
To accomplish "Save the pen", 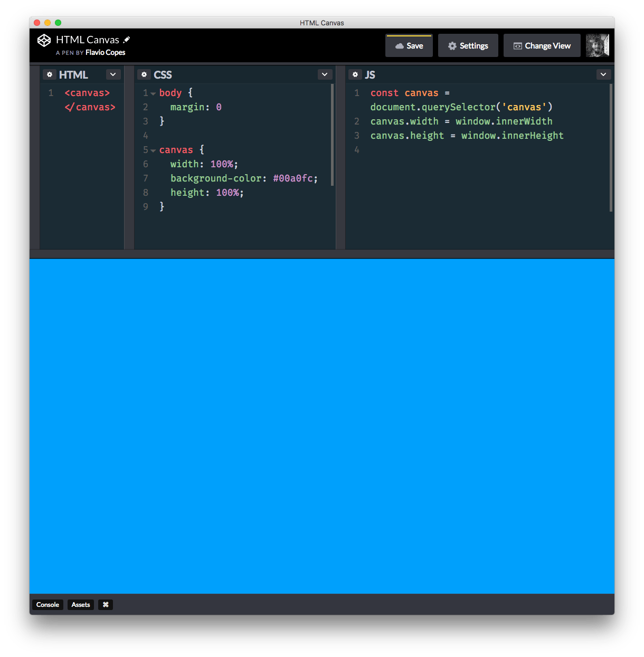I will point(409,46).
